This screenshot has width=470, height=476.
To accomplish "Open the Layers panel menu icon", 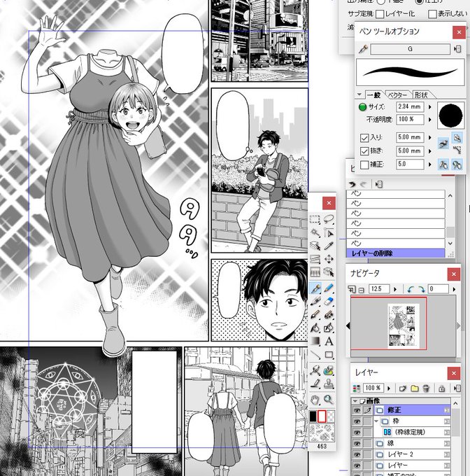I will [x=457, y=388].
